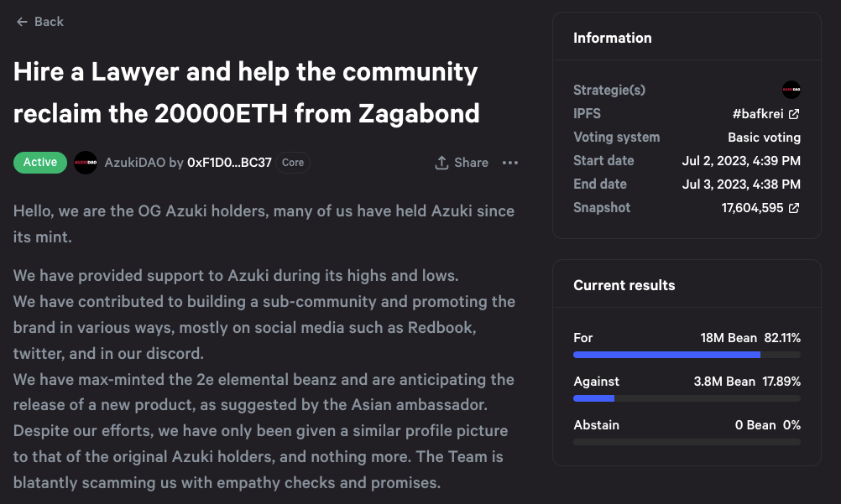
Task: Open the IPFS external link icon
Action: [794, 114]
